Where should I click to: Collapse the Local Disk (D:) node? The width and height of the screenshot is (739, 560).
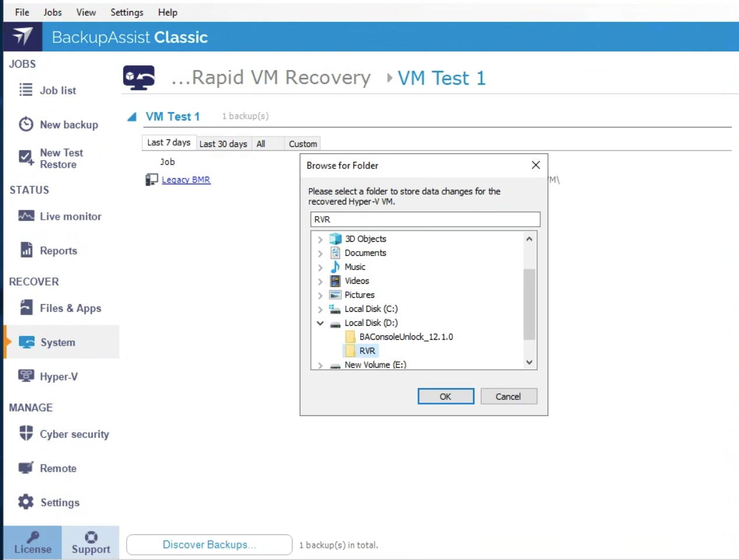(x=320, y=323)
